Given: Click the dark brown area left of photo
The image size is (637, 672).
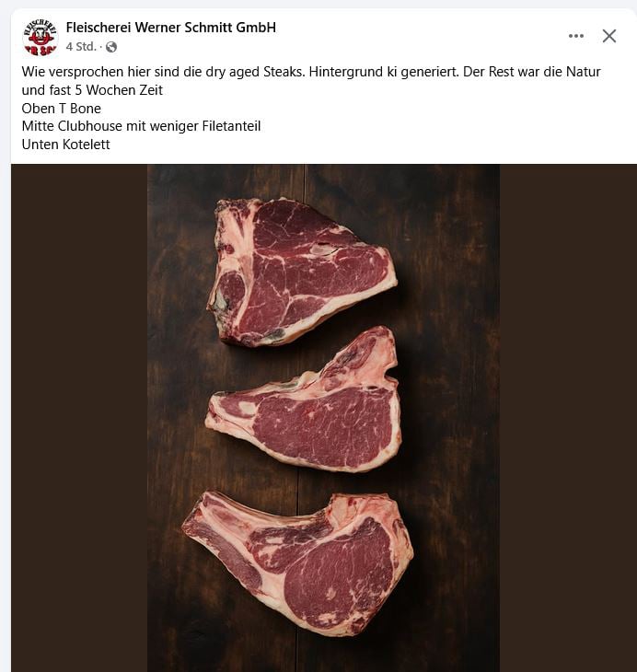Looking at the screenshot, I should pos(79,418).
